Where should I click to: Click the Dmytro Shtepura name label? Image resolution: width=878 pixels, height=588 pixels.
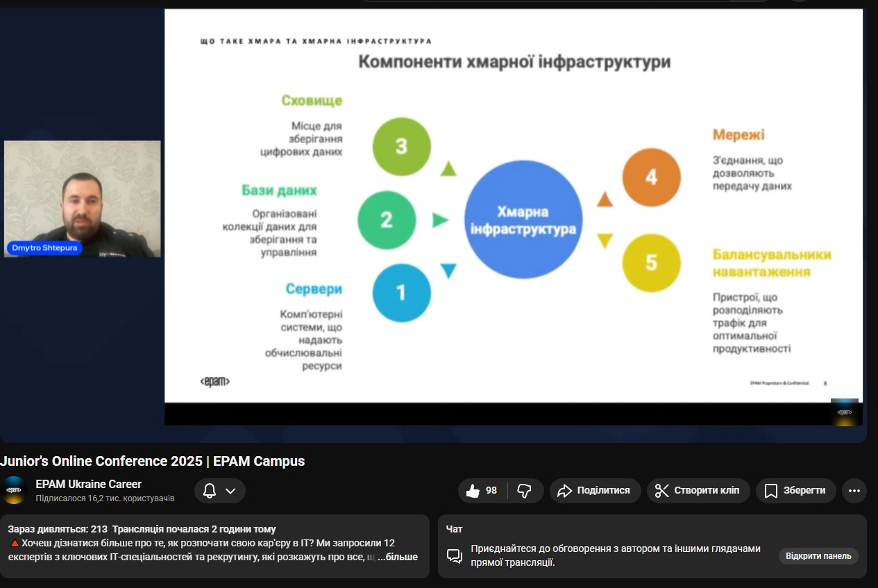44,248
